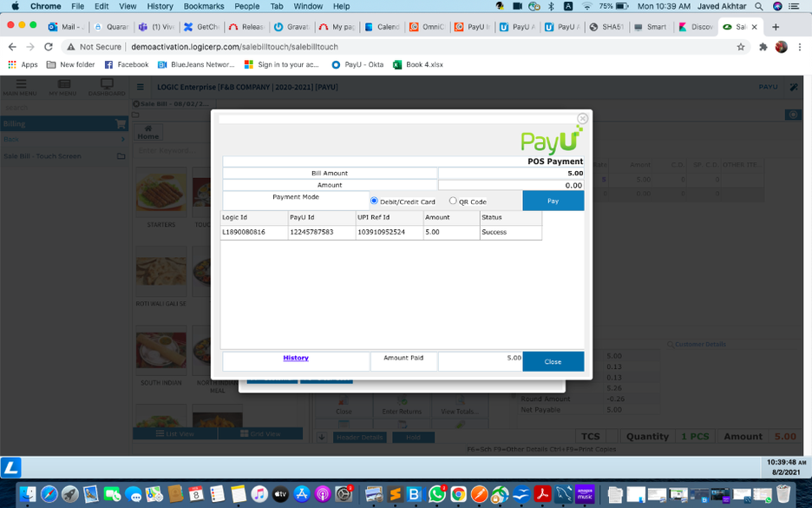Click the Success status cell
The height and width of the screenshot is (508, 812).
pyautogui.click(x=511, y=232)
